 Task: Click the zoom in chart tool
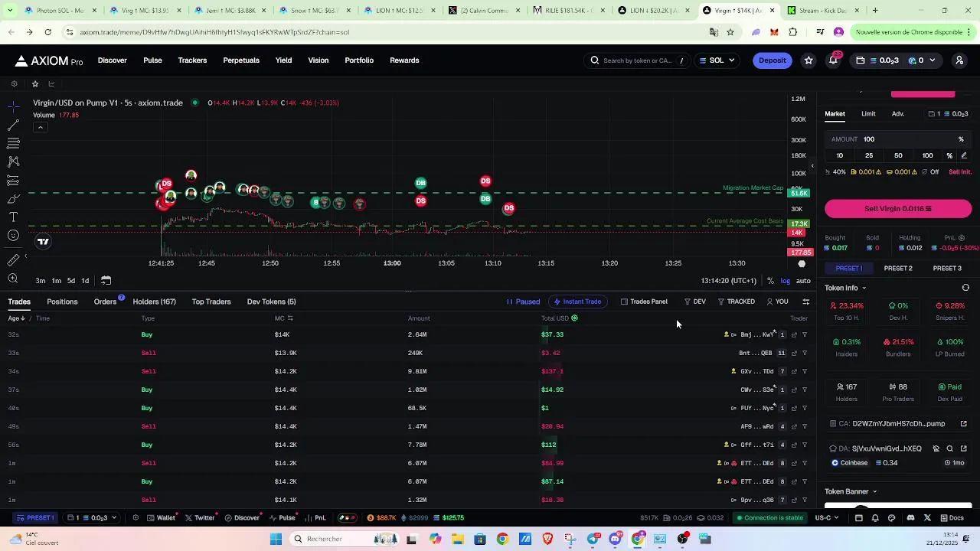(x=13, y=279)
